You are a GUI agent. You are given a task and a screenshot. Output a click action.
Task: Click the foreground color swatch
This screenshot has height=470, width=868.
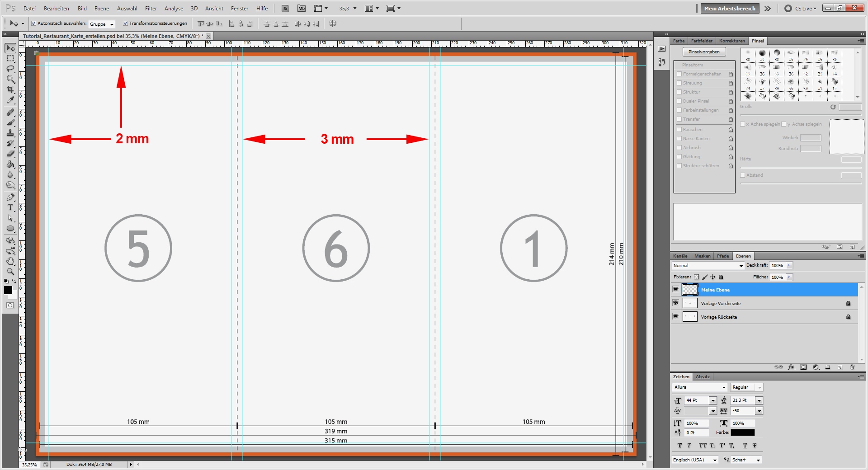(8, 291)
